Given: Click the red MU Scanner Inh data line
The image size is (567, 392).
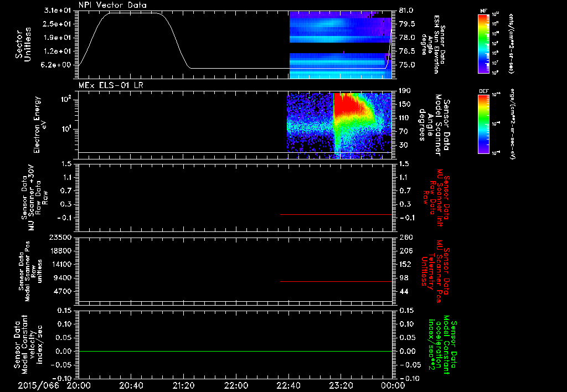Looking at the screenshot, I should (336, 214).
